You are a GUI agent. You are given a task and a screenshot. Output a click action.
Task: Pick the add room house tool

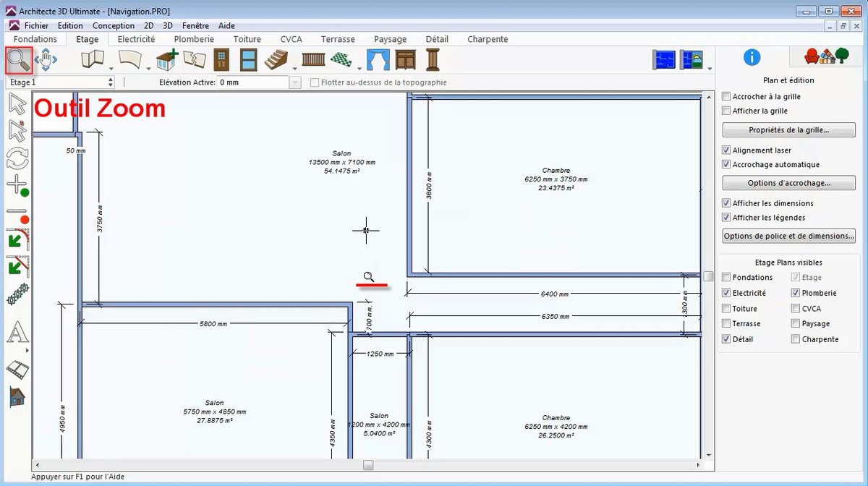coord(167,59)
